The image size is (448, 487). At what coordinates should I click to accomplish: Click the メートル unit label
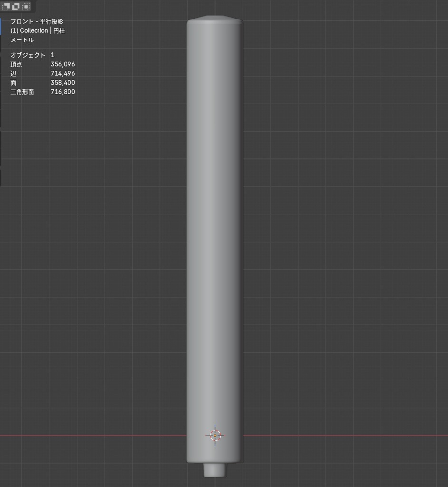pyautogui.click(x=21, y=39)
